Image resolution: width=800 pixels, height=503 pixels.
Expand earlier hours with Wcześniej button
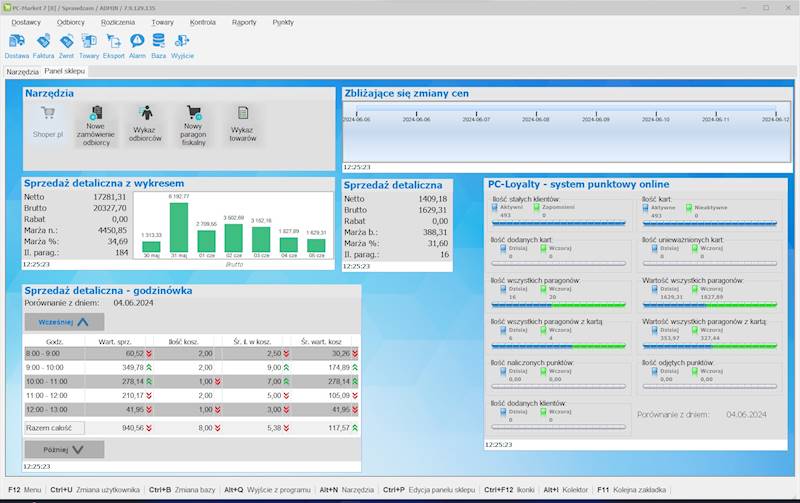tap(64, 322)
